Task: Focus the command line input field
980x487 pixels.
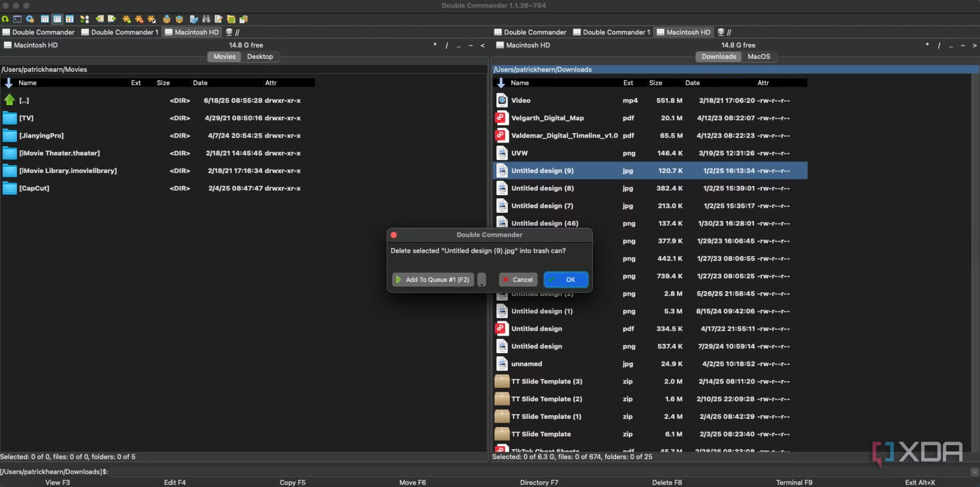Action: point(539,472)
